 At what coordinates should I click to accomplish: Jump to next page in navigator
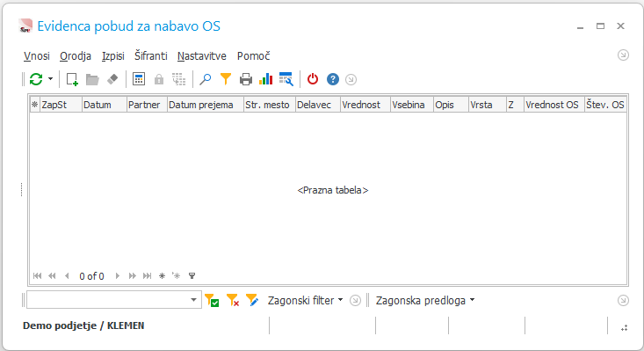pos(133,276)
